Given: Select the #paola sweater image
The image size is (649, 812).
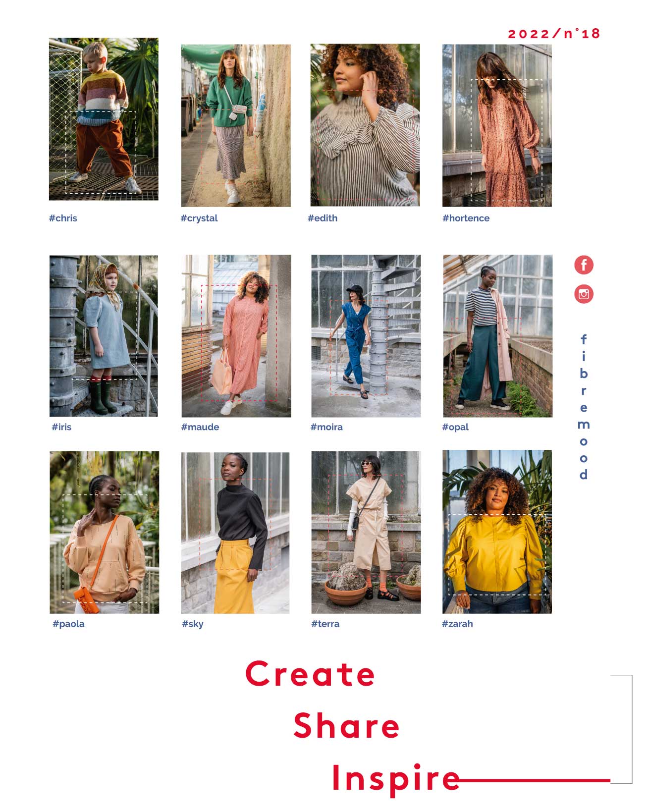Looking at the screenshot, I should 105,532.
